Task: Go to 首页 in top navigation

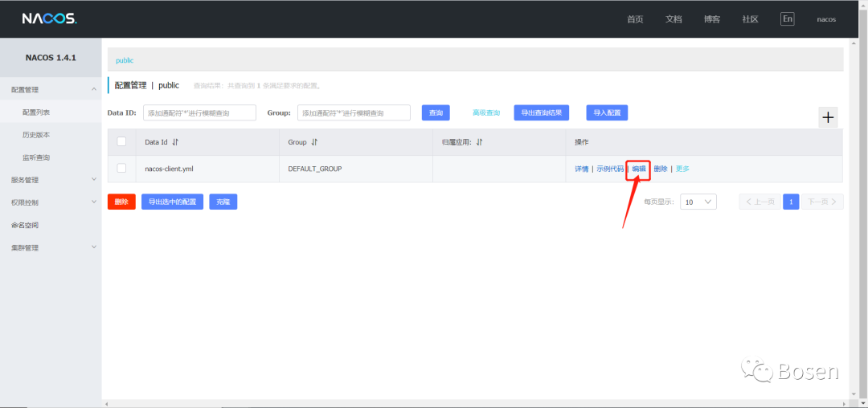Action: [635, 19]
